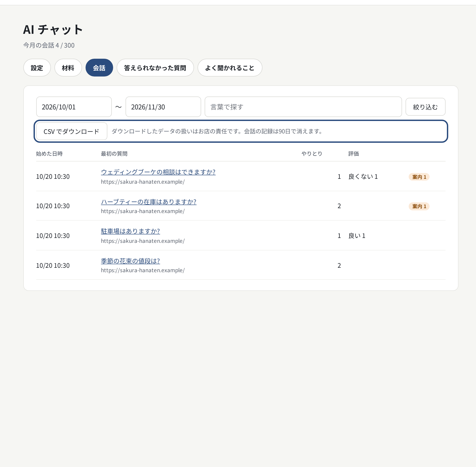Open 季節の花束の値段は? conversation link
This screenshot has width=476, height=467.
coord(130,261)
